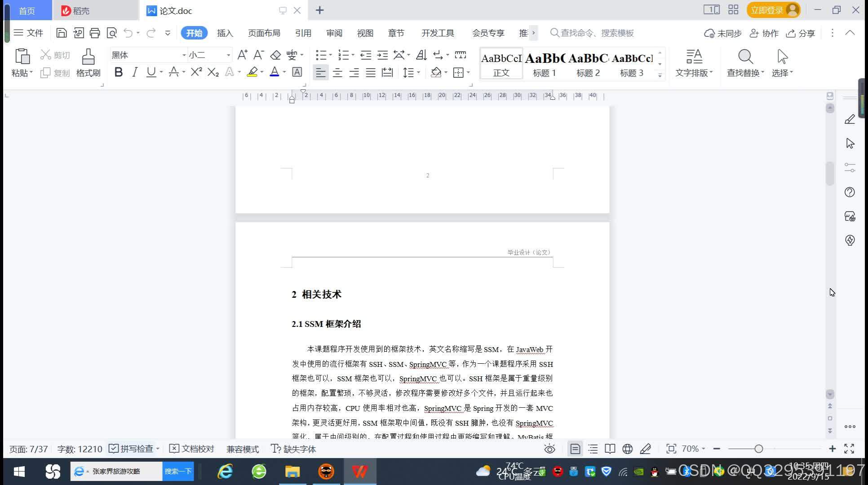Toggle Bold formatting
The image size is (868, 485).
pyautogui.click(x=119, y=72)
